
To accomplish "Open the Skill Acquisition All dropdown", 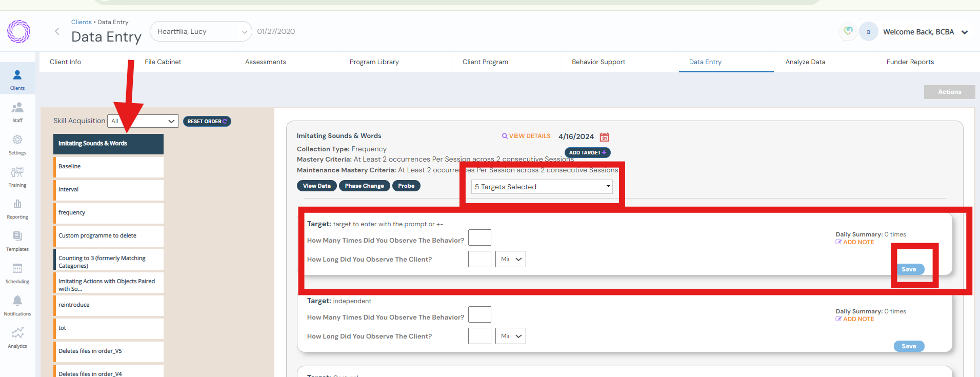I will pos(143,121).
